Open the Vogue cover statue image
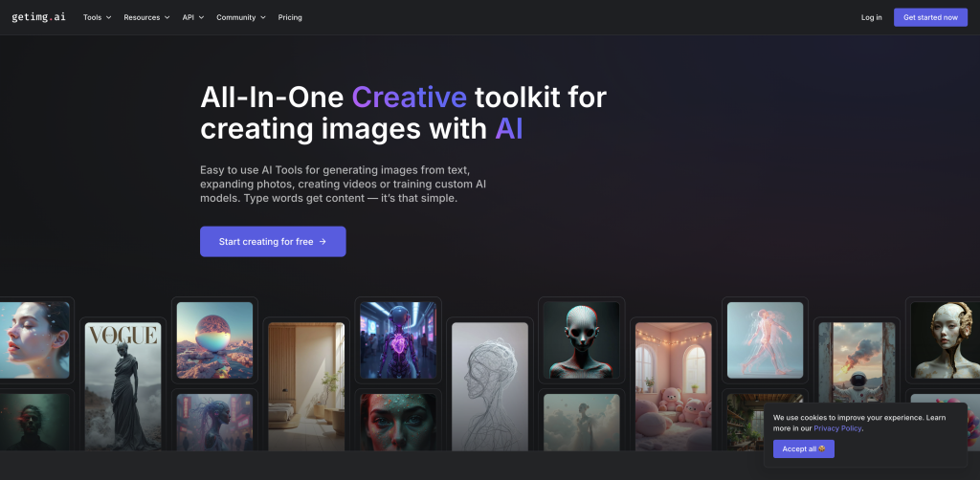 pyautogui.click(x=122, y=385)
